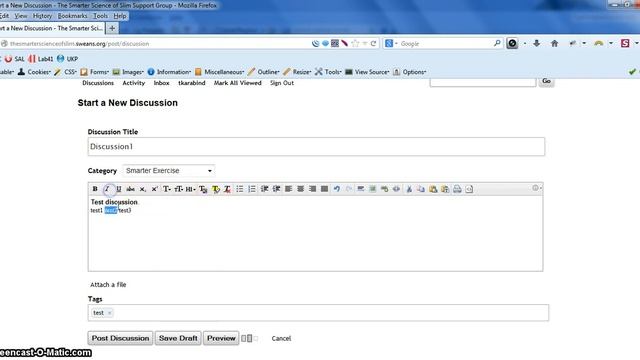640x360 pixels.
Task: Click the Preview button
Action: (x=221, y=338)
